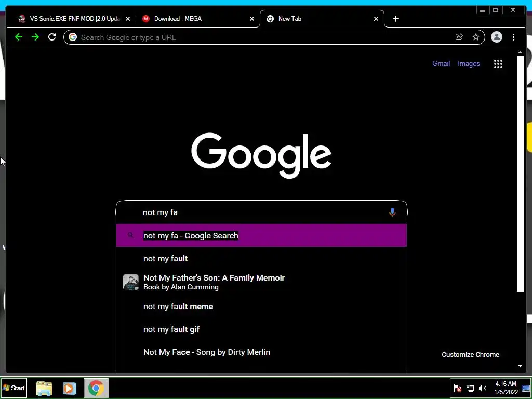Open the Chrome three-dot menu
Screen dimensions: 532x399
513,37
